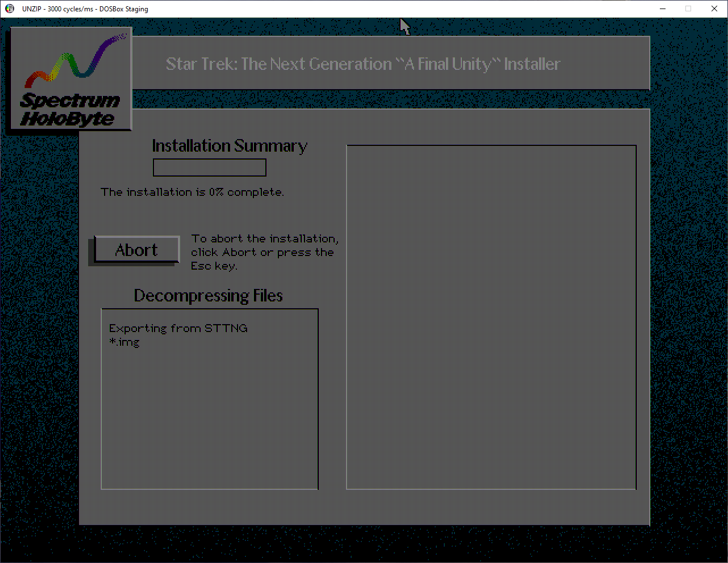Close the DOSBox Staging window

pos(714,9)
